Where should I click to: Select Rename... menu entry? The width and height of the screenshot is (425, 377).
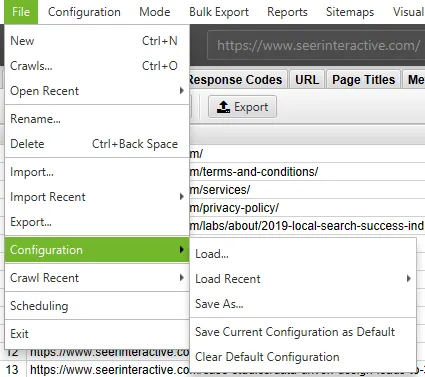97,119
